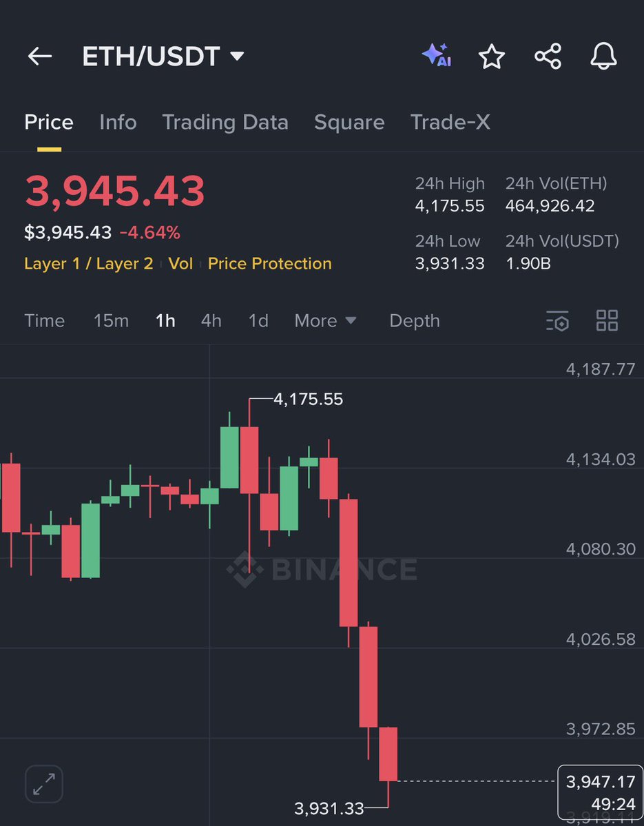644x826 pixels.
Task: Open the Trading Data tab
Action: pos(225,123)
